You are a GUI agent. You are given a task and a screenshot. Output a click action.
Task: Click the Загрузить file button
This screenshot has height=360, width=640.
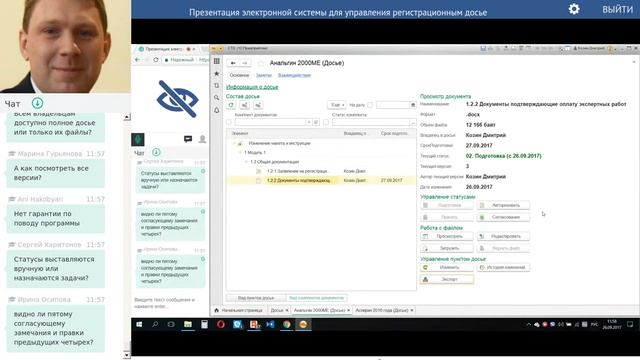point(447,248)
